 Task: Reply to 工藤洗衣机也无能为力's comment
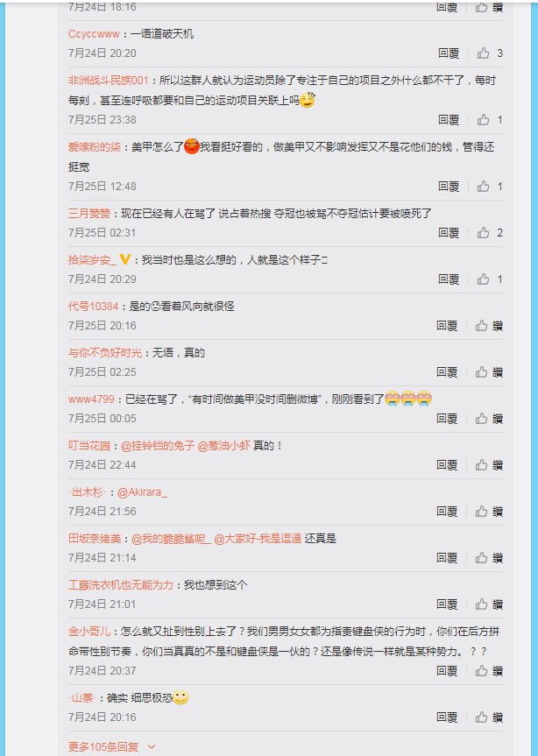pos(447,604)
